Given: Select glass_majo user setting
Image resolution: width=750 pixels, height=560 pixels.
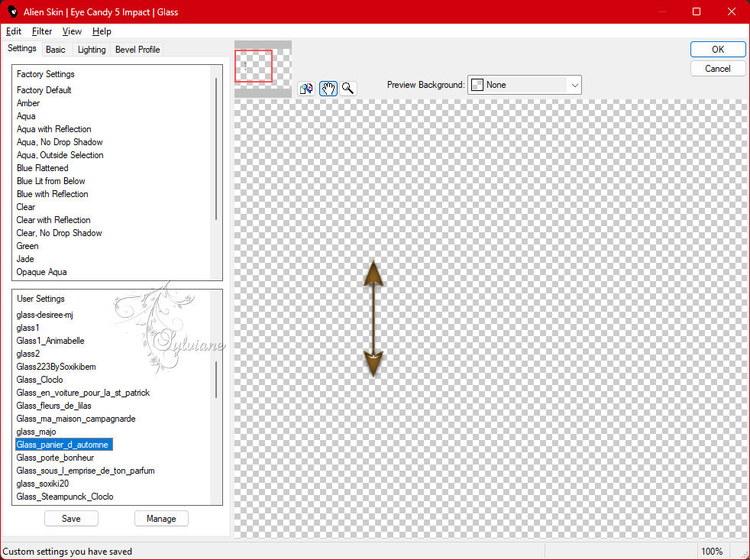Looking at the screenshot, I should [37, 431].
